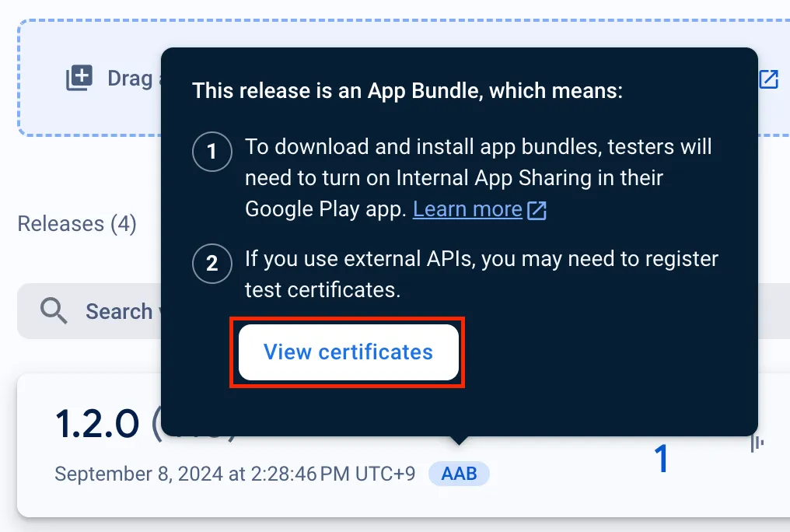Click the tooltip pointer arrow below the popup
The width and height of the screenshot is (790, 532).
(x=459, y=442)
